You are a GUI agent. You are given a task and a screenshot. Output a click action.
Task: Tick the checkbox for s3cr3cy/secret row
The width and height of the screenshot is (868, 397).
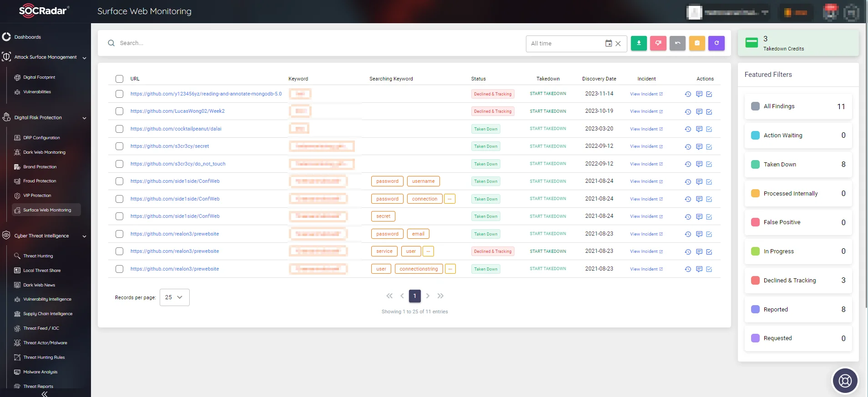point(119,146)
